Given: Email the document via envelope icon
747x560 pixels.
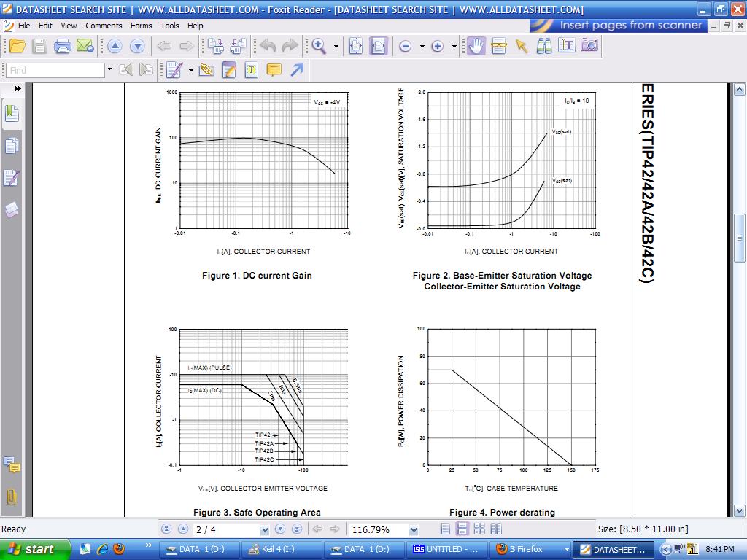Looking at the screenshot, I should click(x=85, y=46).
